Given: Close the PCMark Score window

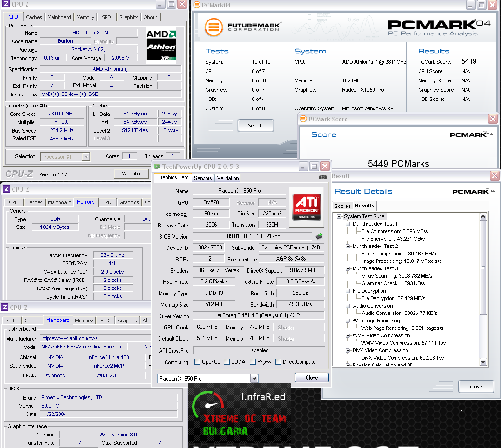Looking at the screenshot, I should click(493, 119).
